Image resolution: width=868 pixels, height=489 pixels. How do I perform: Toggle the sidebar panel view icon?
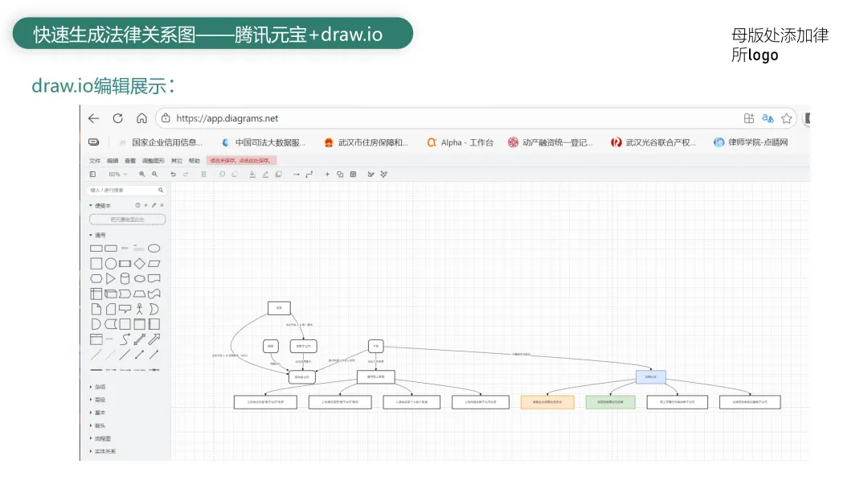pos(92,175)
